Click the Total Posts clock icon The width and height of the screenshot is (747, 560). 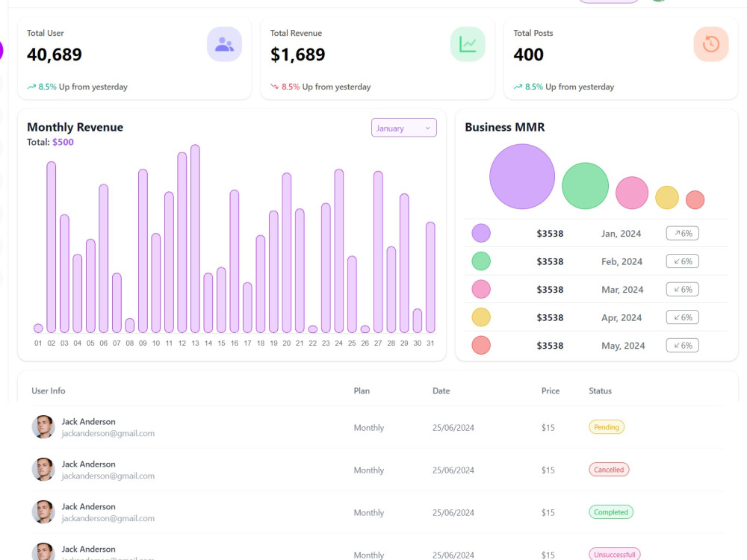tap(711, 44)
